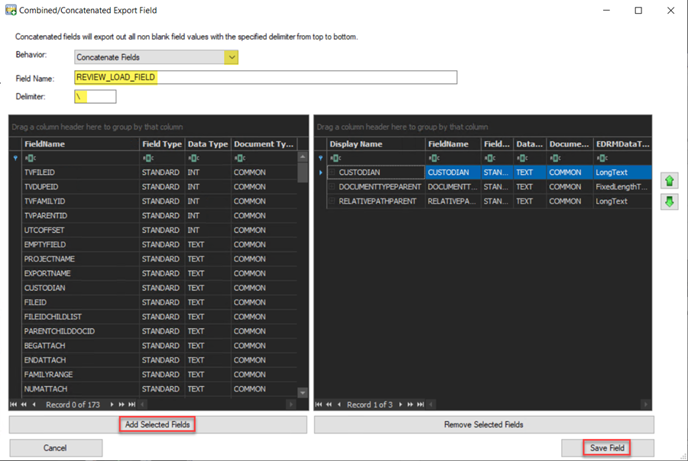688x461 pixels.
Task: Move selected field down with green arrow
Action: (669, 202)
